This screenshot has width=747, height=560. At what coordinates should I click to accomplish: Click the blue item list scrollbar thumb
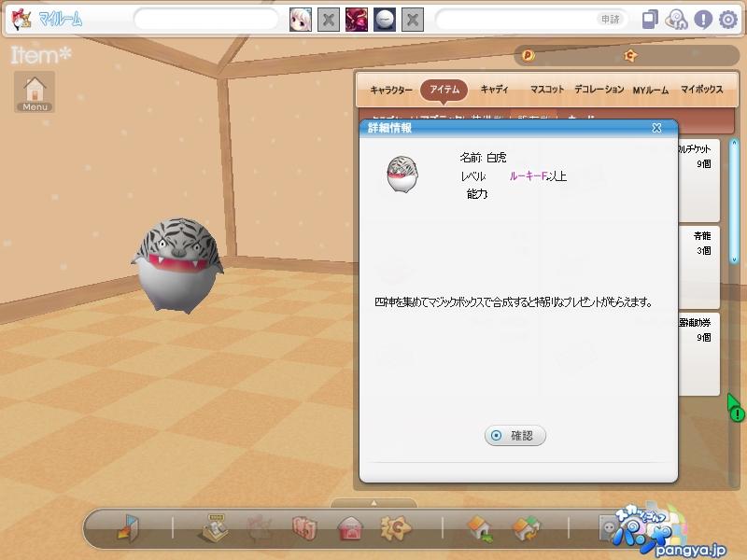(734, 201)
